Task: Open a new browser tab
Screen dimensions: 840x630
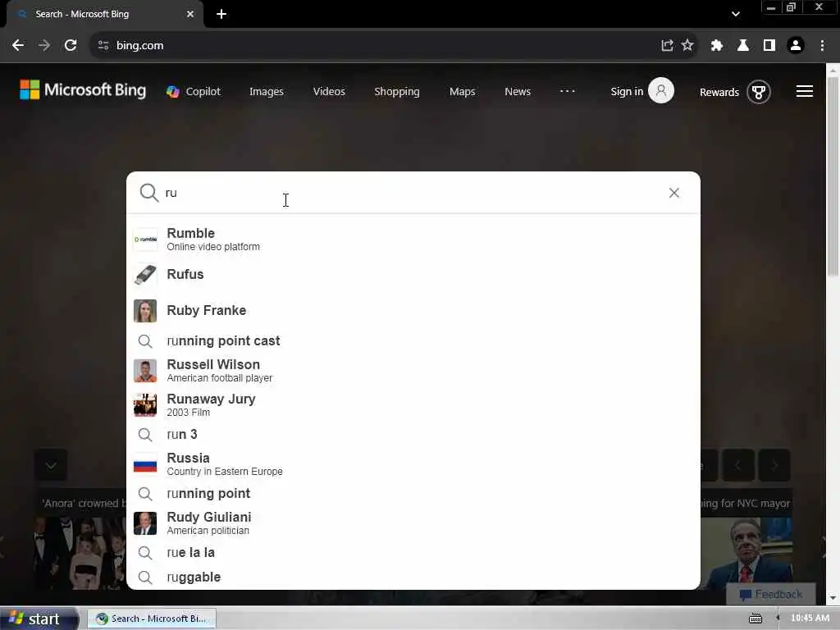Action: tap(221, 15)
